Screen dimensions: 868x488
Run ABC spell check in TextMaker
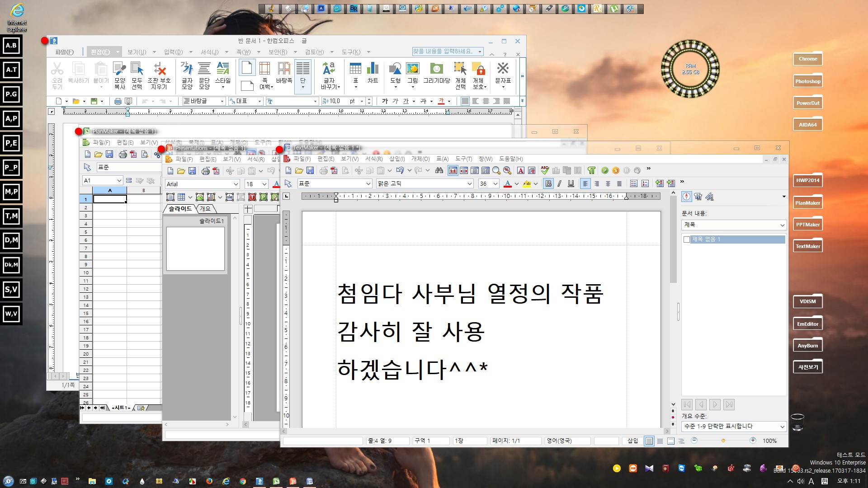click(x=545, y=170)
